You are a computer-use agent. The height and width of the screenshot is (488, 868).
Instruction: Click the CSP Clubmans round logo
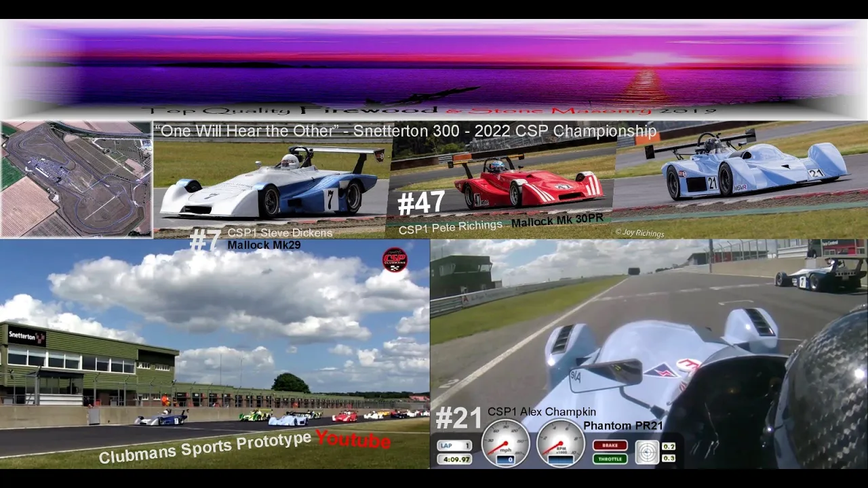point(395,260)
